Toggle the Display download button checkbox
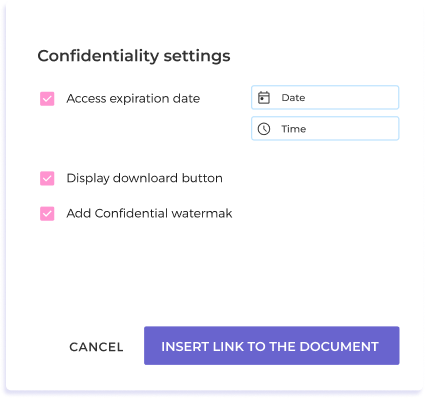The height and width of the screenshot is (399, 425). (x=47, y=178)
